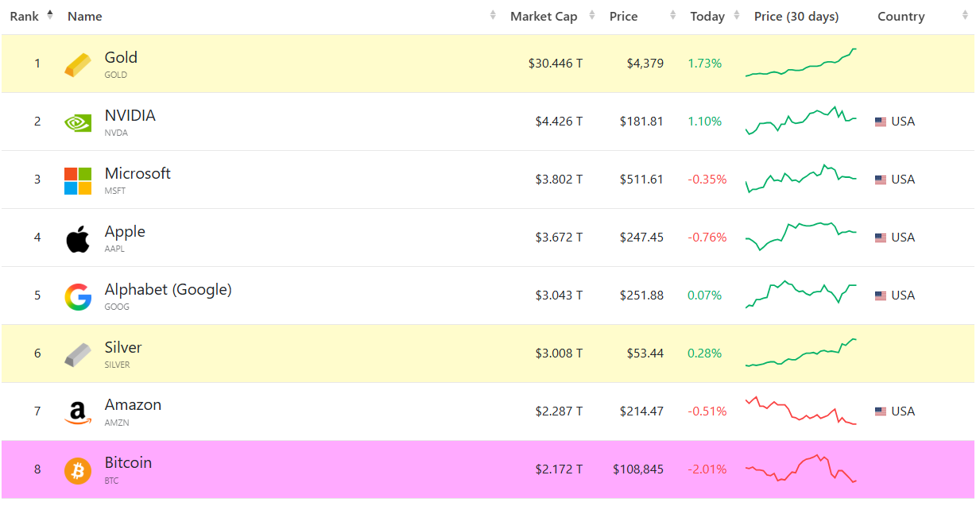Click the Microsoft logo icon
This screenshot has height=506, width=980.
coord(78,180)
